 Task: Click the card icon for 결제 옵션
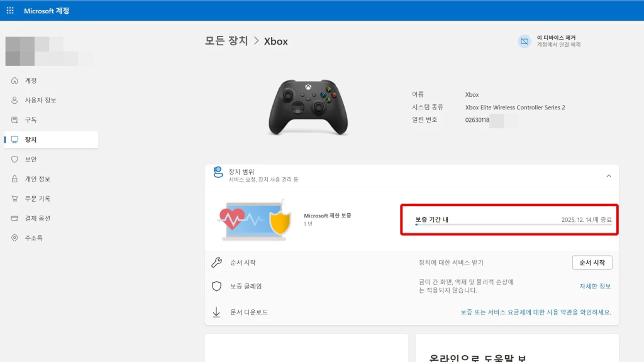pos(15,218)
